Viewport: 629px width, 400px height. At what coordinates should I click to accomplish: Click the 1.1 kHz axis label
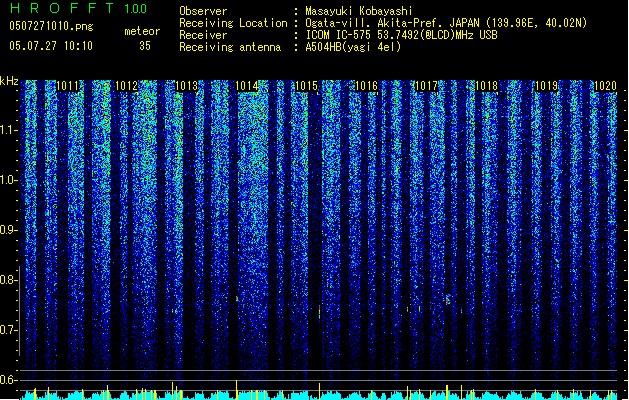coord(9,130)
